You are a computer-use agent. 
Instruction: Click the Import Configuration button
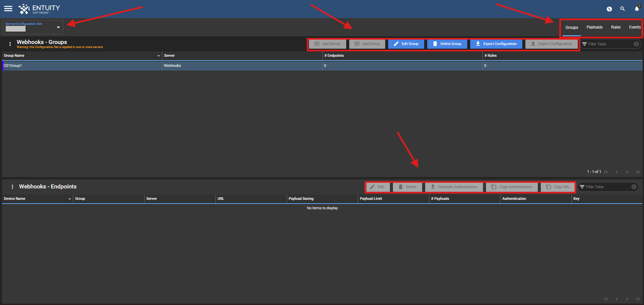(x=551, y=44)
